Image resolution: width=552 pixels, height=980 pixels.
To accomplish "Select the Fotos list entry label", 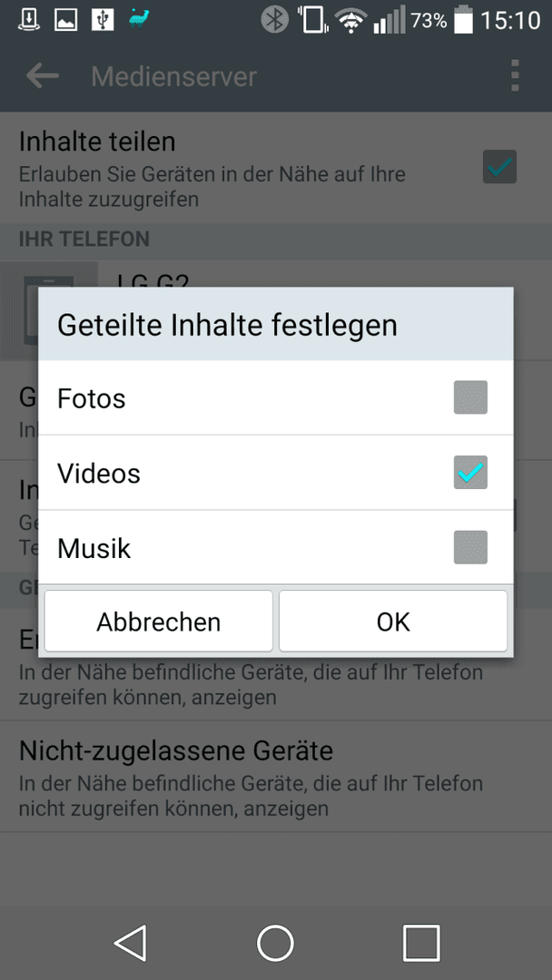I will click(92, 398).
